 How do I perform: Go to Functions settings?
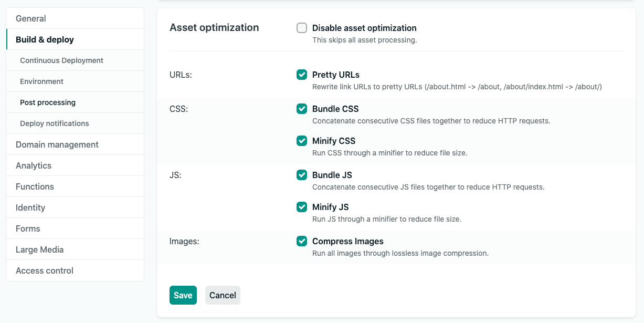click(x=75, y=186)
